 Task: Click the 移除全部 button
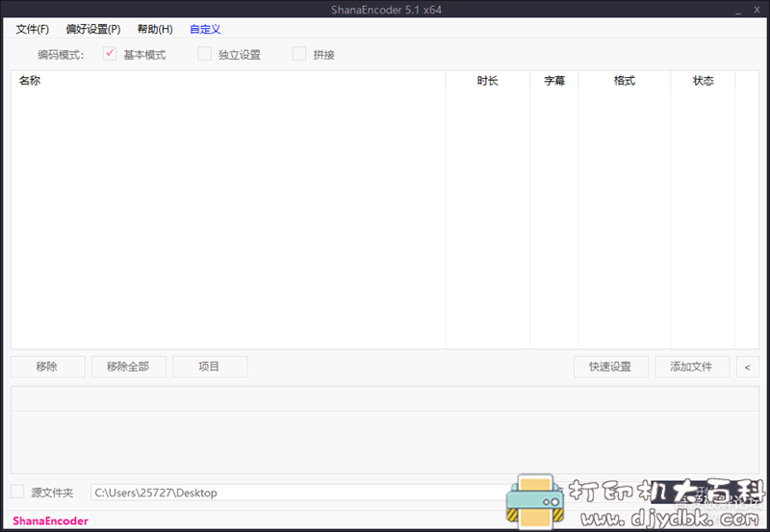(x=129, y=367)
